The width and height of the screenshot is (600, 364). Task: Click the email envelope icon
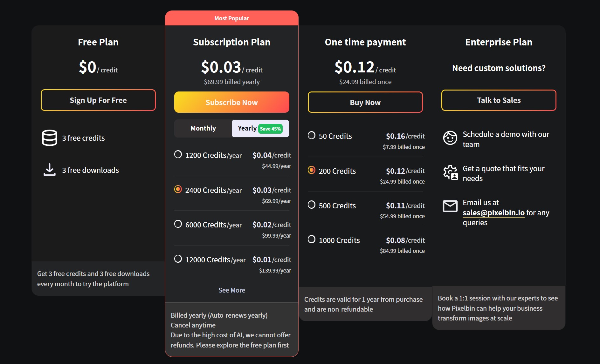[450, 206]
